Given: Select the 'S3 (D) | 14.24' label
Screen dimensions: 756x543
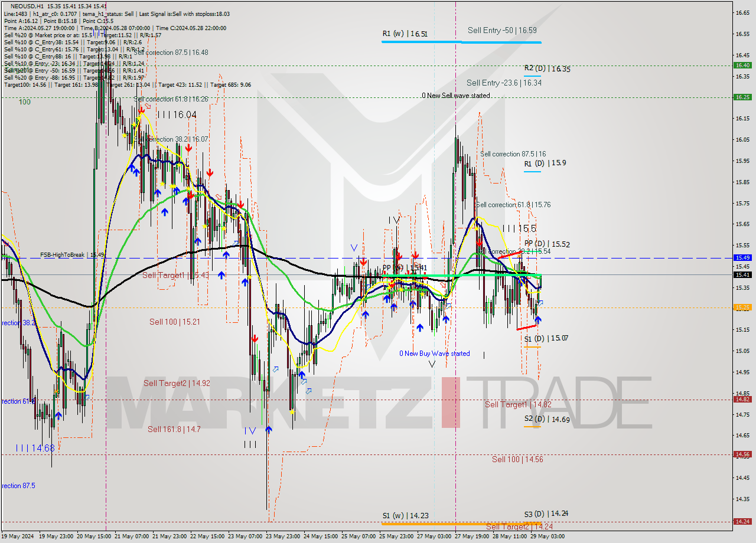Looking at the screenshot, I should point(546,514).
